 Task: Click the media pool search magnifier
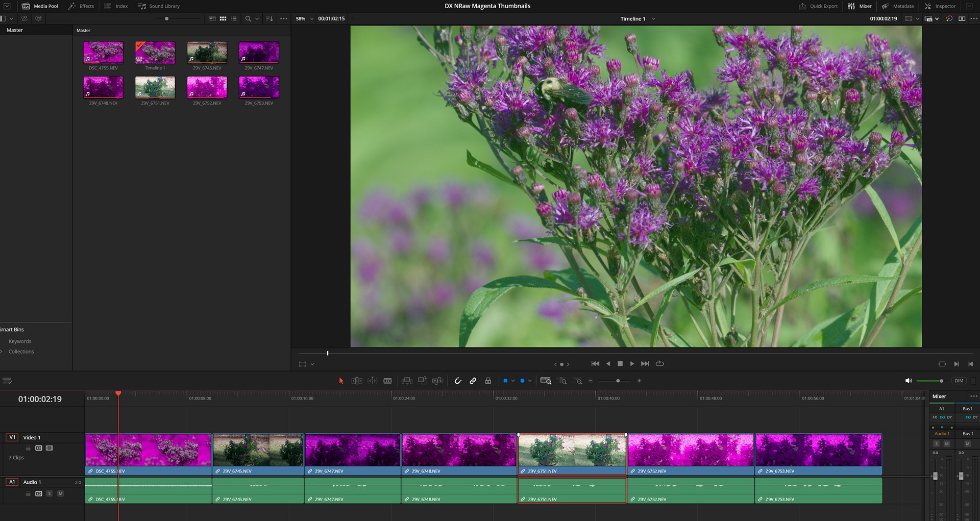point(248,18)
